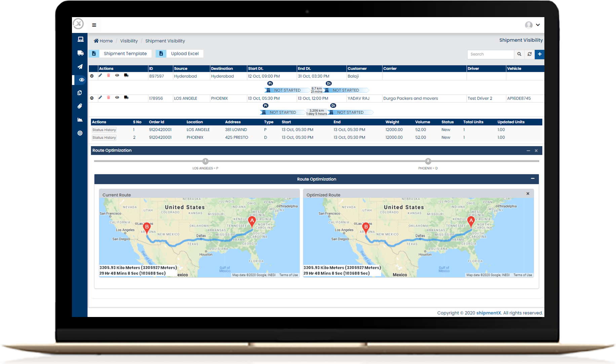The height and width of the screenshot is (364, 616).
Task: Collapse shipment 897597 row details
Action: [92, 76]
